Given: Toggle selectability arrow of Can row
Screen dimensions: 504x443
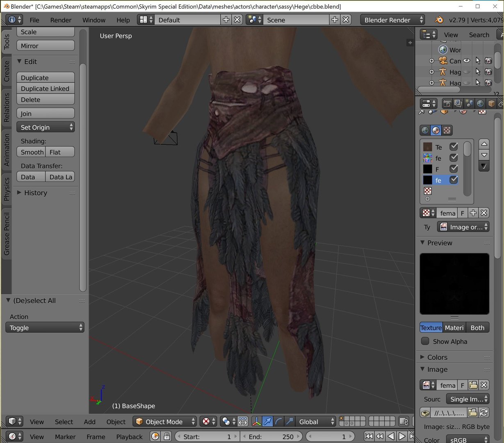Looking at the screenshot, I should coord(478,60).
